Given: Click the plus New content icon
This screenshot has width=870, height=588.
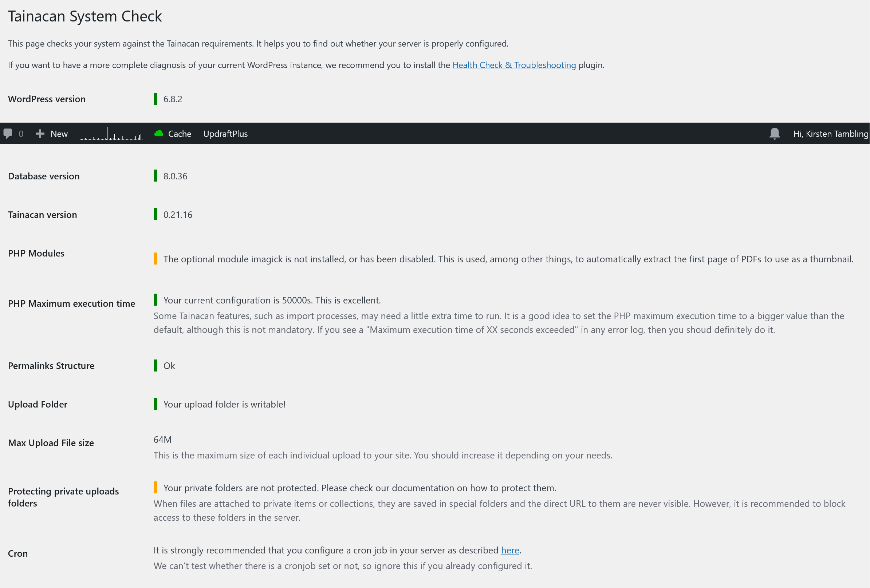Looking at the screenshot, I should [x=40, y=134].
